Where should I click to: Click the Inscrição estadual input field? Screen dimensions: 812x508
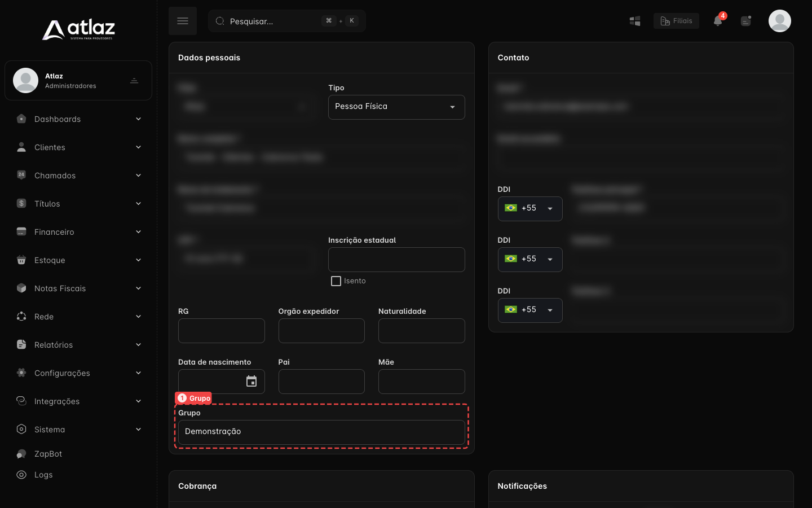(x=396, y=260)
